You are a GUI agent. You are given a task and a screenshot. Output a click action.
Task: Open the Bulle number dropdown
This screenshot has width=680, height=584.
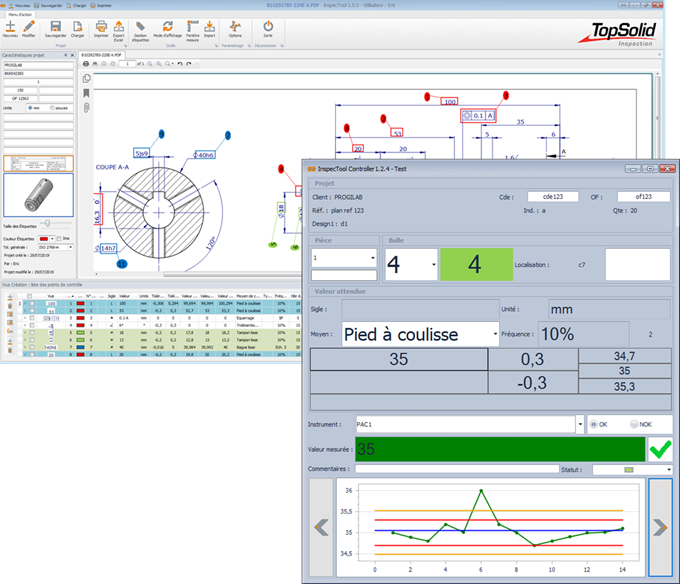click(x=433, y=266)
